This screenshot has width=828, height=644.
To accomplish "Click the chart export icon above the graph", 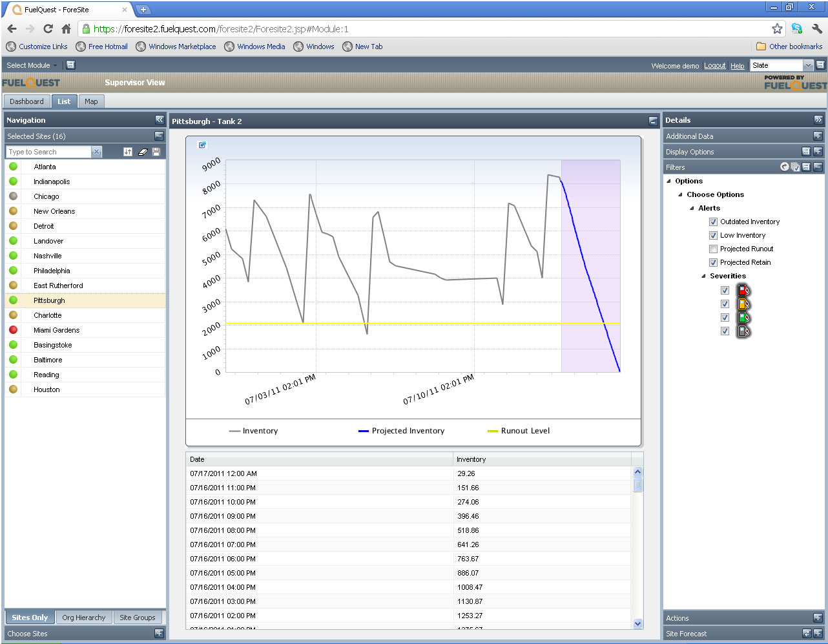I will pos(202,145).
